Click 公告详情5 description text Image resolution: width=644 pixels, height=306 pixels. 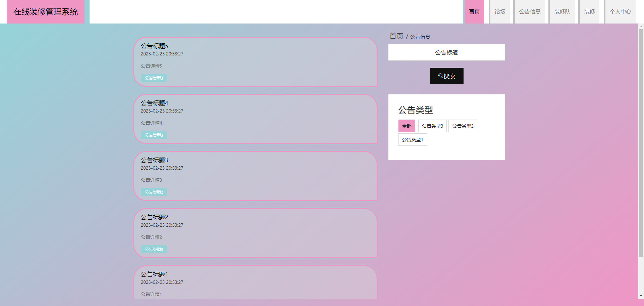[151, 66]
